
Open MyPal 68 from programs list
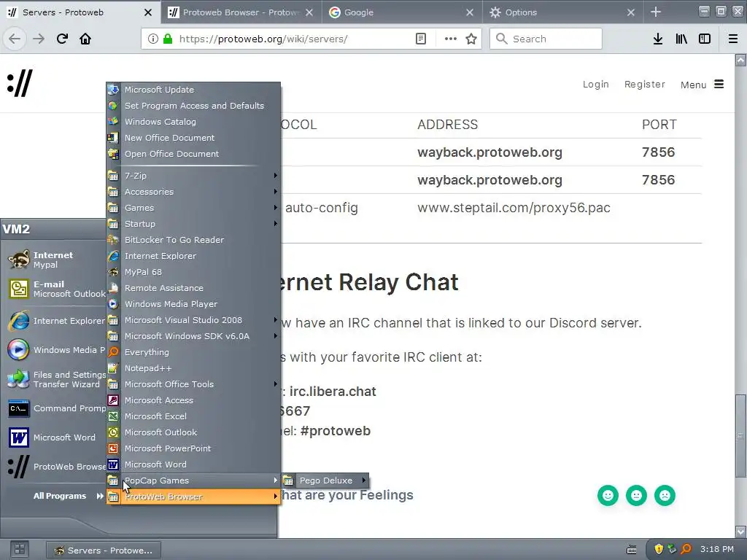click(193, 272)
